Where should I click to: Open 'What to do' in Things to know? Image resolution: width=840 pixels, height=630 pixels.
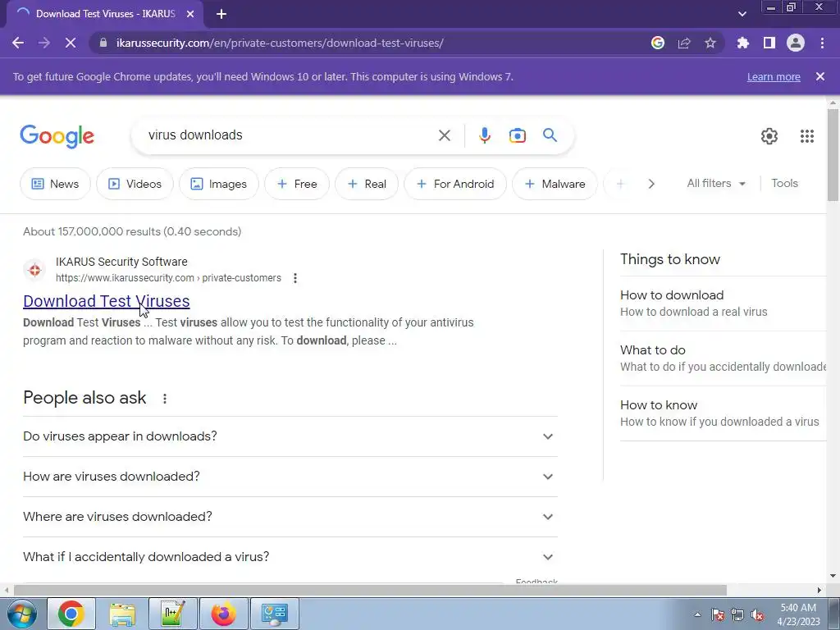click(x=724, y=358)
